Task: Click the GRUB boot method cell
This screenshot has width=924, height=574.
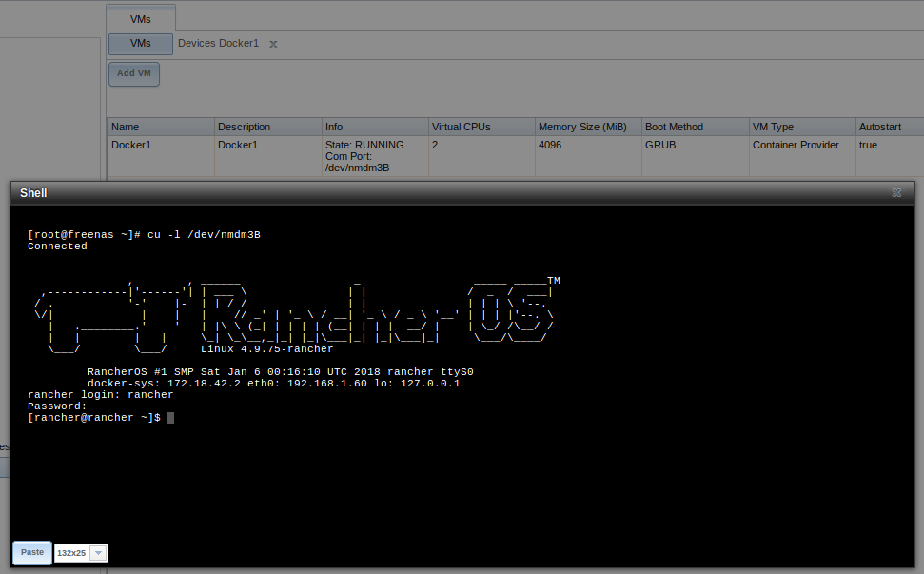Action: 696,156
